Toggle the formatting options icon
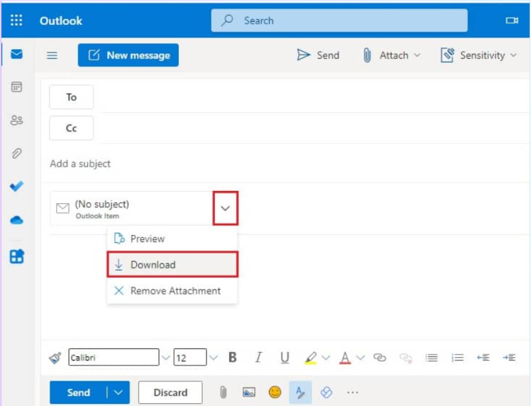This screenshot has width=532, height=406. [300, 393]
